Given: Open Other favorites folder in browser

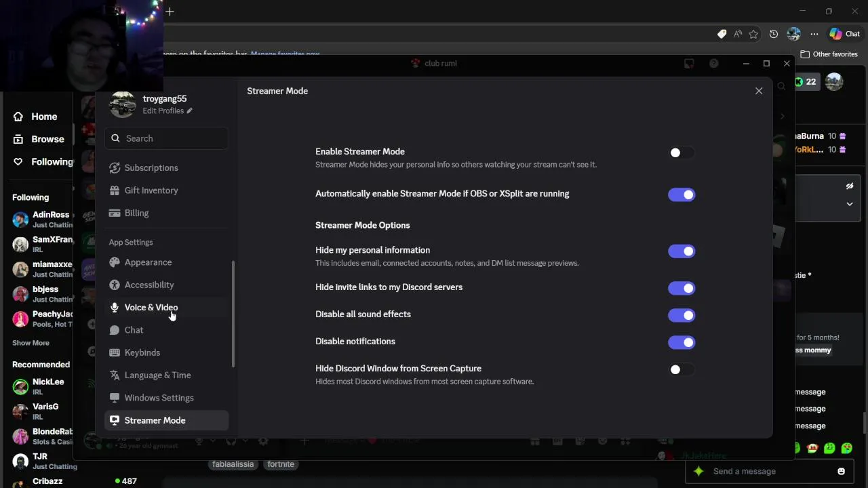Looking at the screenshot, I should click(x=829, y=54).
